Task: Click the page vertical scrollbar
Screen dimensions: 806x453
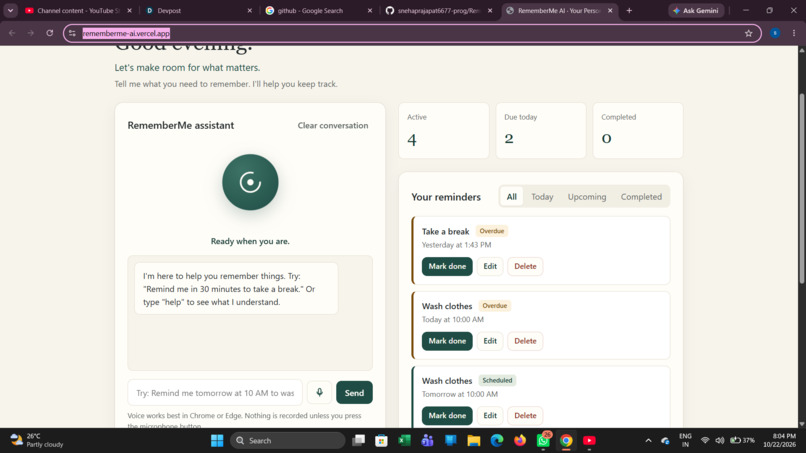Action: coord(801,188)
